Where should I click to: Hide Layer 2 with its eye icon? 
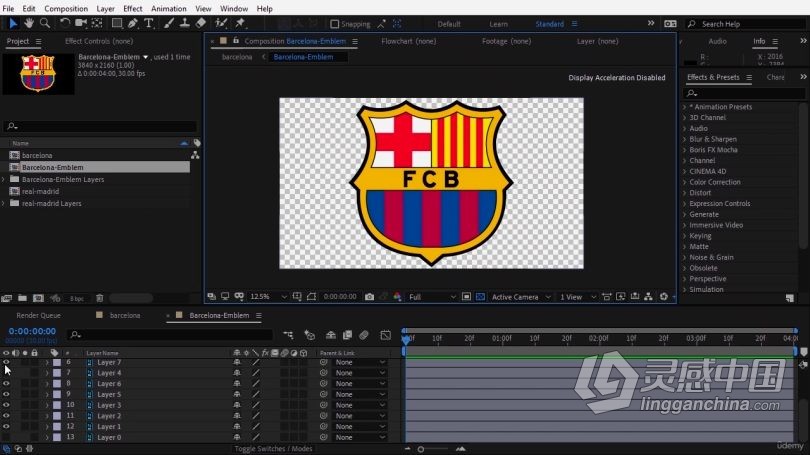6,416
